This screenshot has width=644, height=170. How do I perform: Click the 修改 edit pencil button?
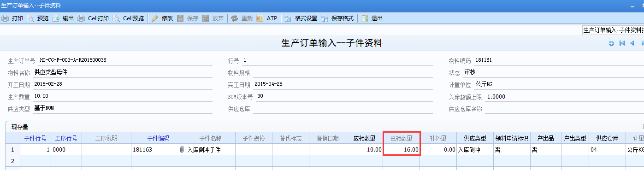(x=162, y=18)
